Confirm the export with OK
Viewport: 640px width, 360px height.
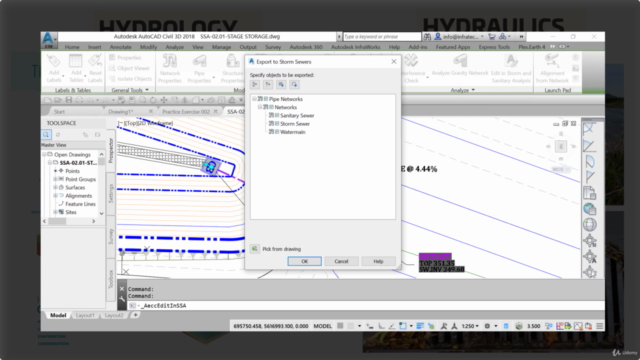point(304,261)
